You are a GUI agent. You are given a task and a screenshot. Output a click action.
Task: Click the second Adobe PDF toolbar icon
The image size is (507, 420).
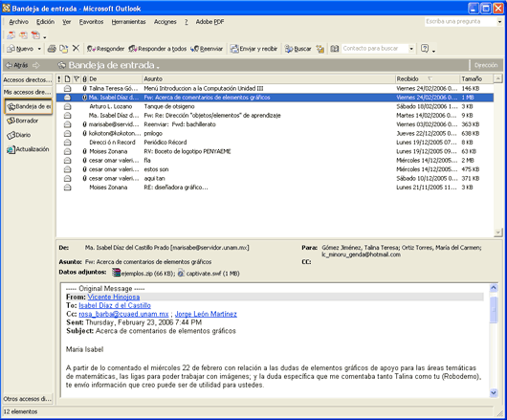tap(23, 34)
